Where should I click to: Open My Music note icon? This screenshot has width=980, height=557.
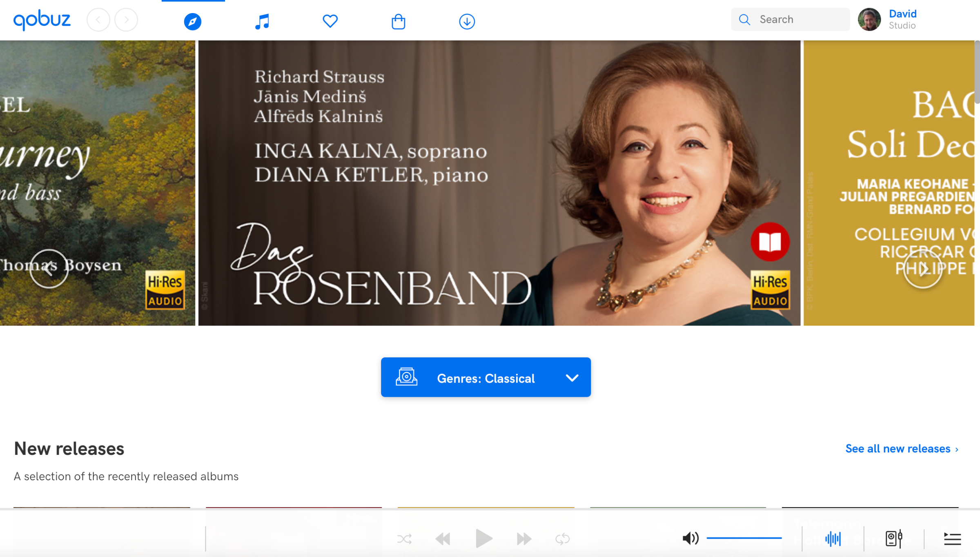click(262, 21)
